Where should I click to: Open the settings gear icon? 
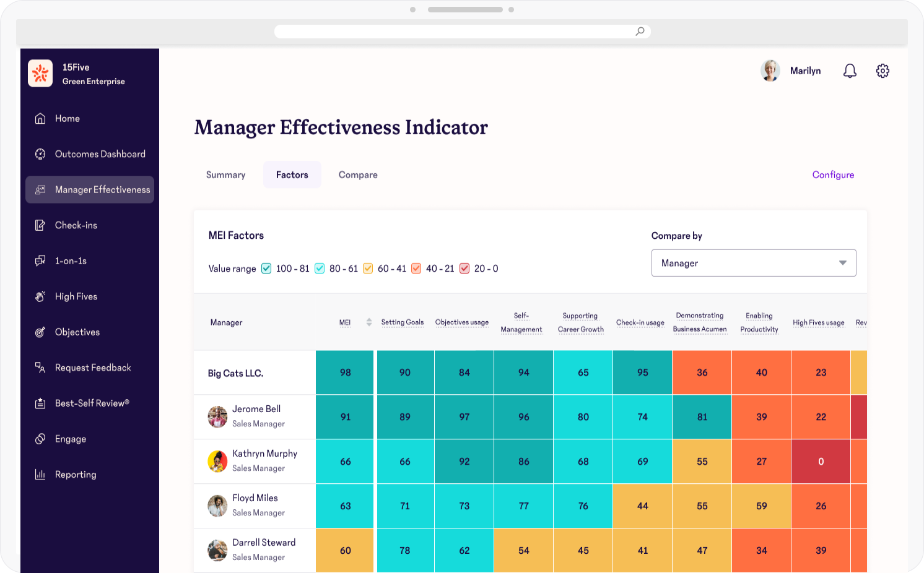tap(883, 71)
